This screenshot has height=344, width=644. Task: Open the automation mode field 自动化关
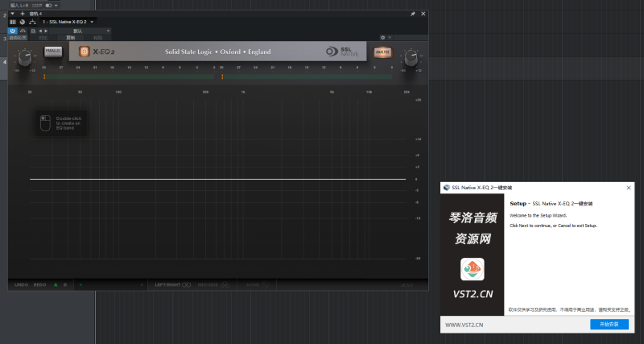(x=18, y=37)
